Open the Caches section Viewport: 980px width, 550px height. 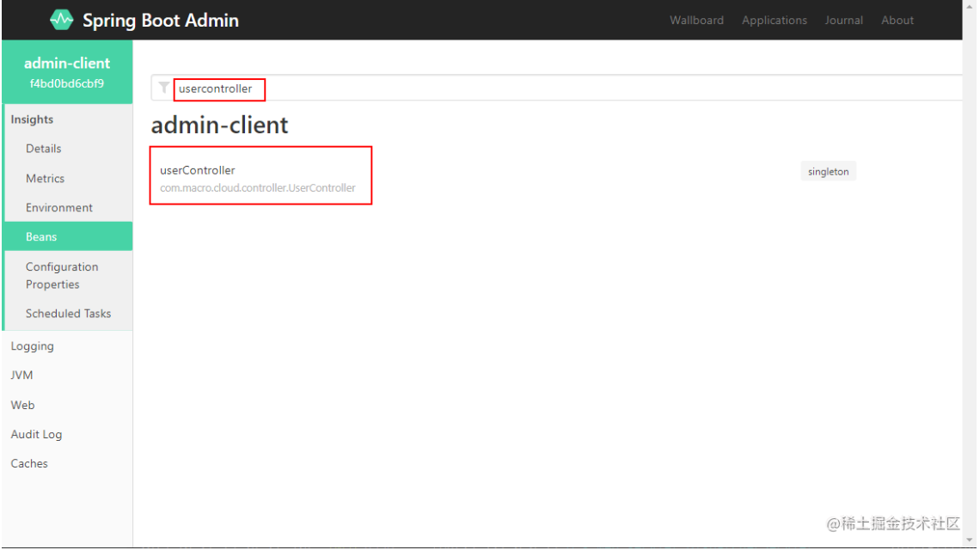[28, 464]
